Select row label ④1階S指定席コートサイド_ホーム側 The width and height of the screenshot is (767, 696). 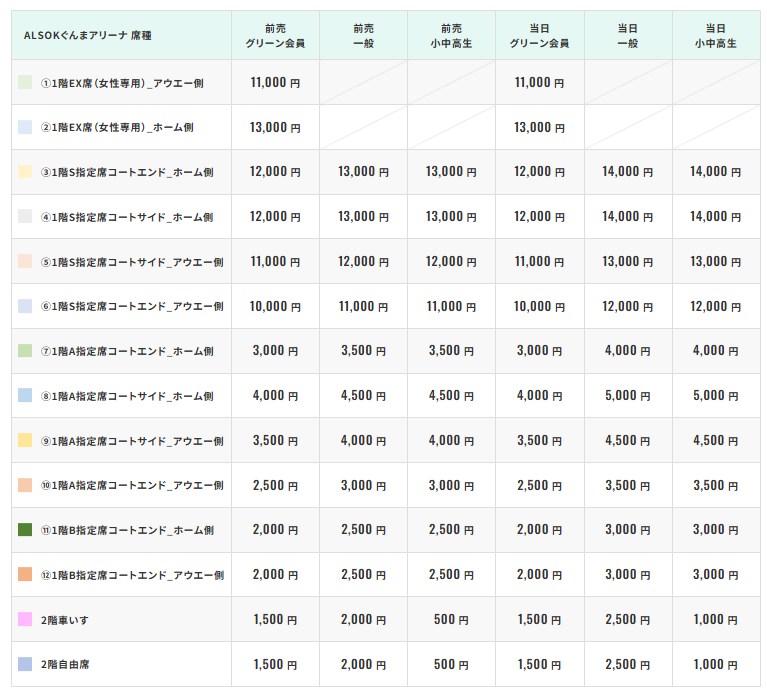[127, 217]
